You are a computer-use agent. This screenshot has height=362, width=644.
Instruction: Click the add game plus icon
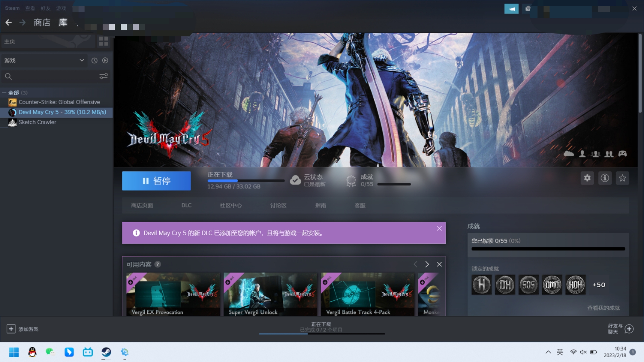[11, 329]
